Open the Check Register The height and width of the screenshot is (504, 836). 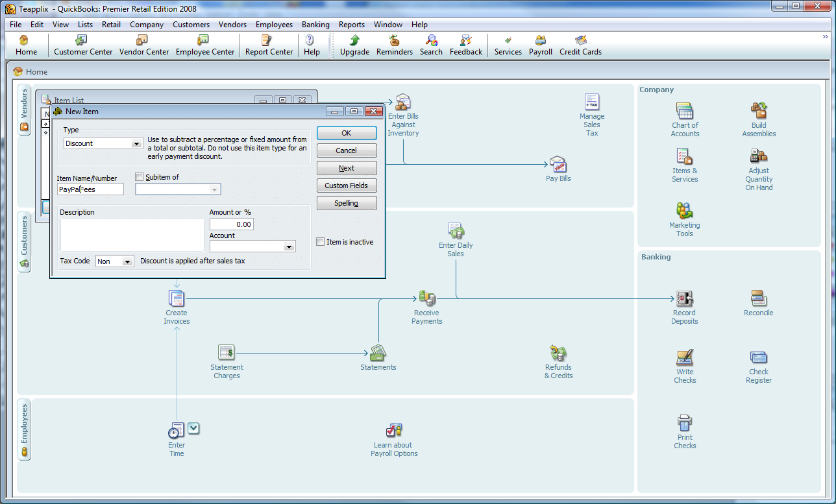[x=758, y=367]
